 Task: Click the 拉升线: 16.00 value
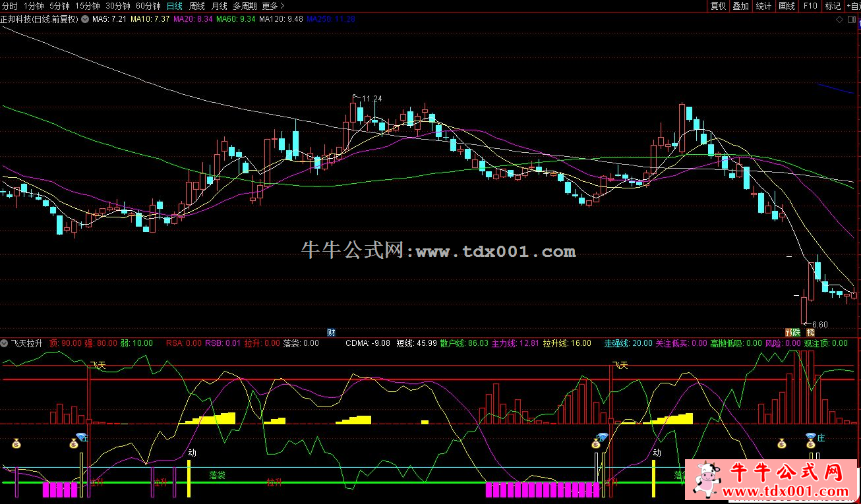click(567, 343)
